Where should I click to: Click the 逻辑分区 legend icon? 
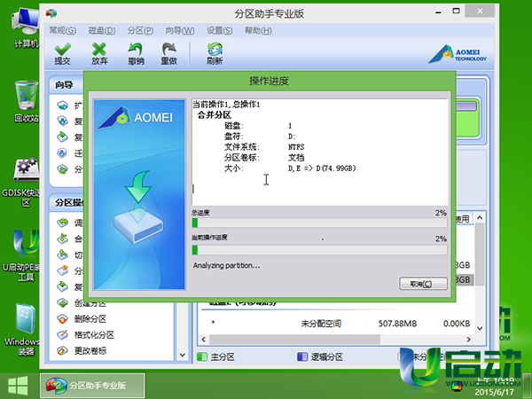pos(302,356)
